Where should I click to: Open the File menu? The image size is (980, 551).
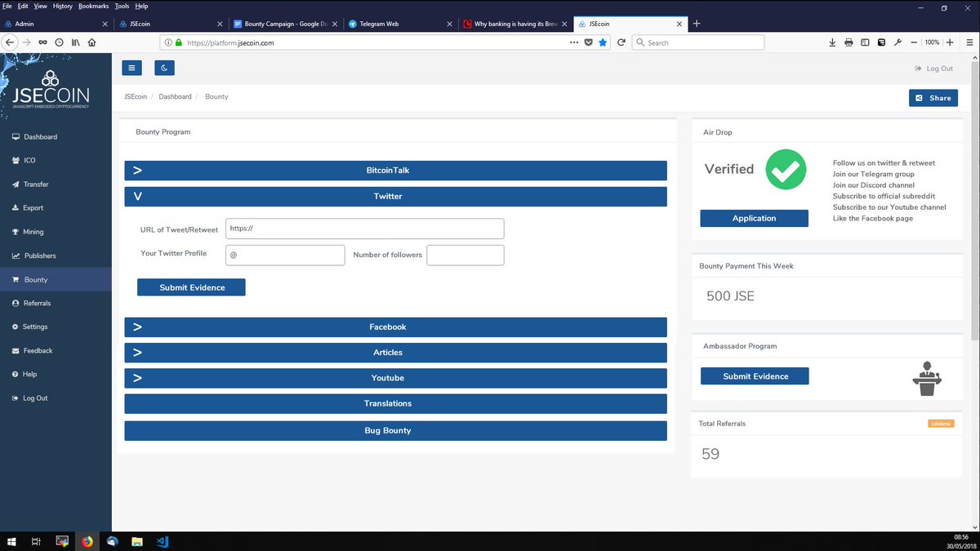(x=7, y=6)
